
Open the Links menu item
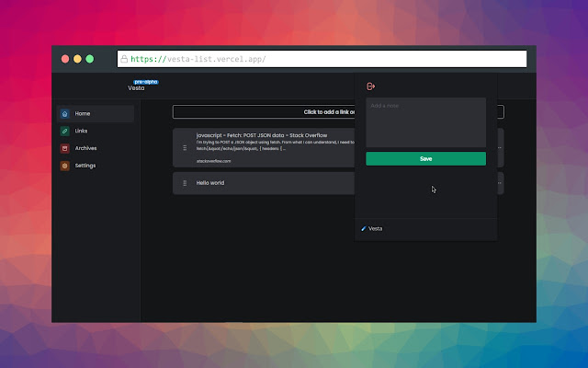point(96,131)
